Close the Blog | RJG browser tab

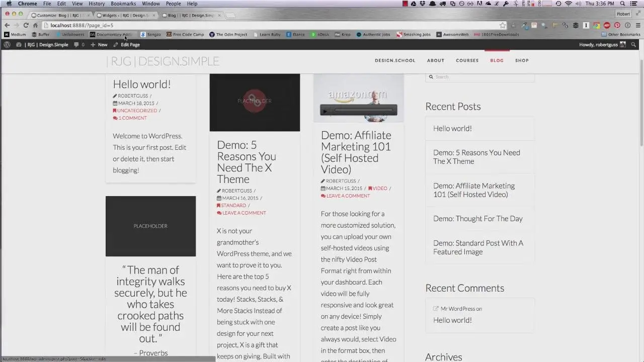[218, 15]
